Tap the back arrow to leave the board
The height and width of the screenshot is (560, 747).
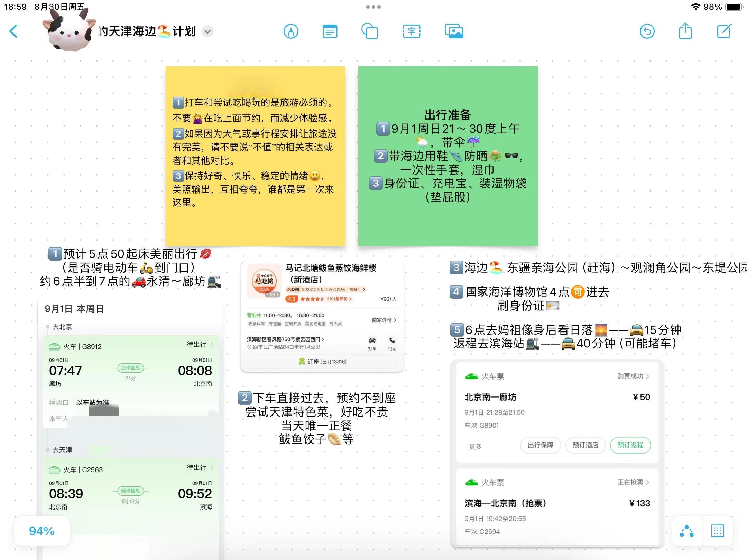pyautogui.click(x=13, y=31)
